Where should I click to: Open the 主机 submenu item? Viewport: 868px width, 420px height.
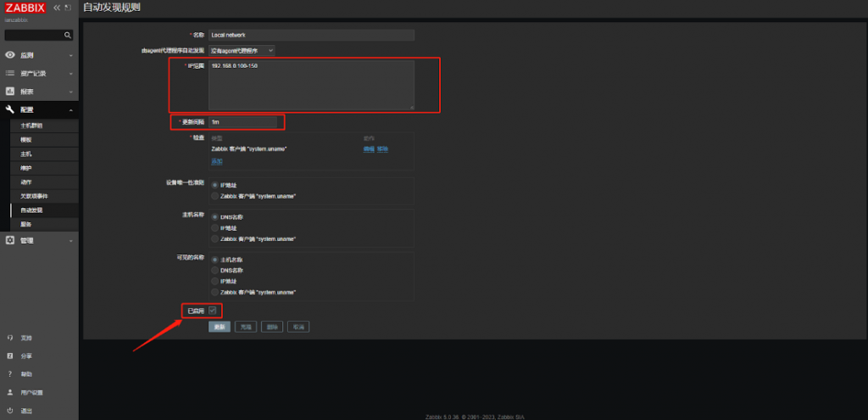click(x=44, y=154)
